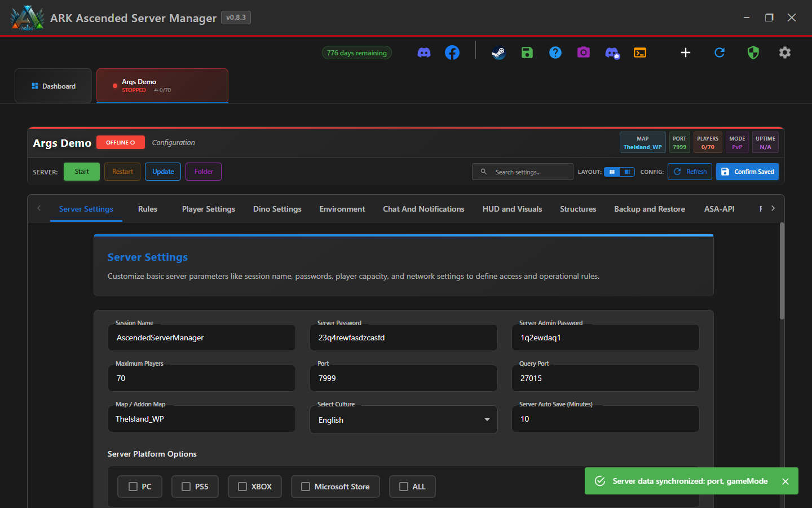812x508 pixels.
Task: Open the Facebook page icon
Action: click(452, 52)
